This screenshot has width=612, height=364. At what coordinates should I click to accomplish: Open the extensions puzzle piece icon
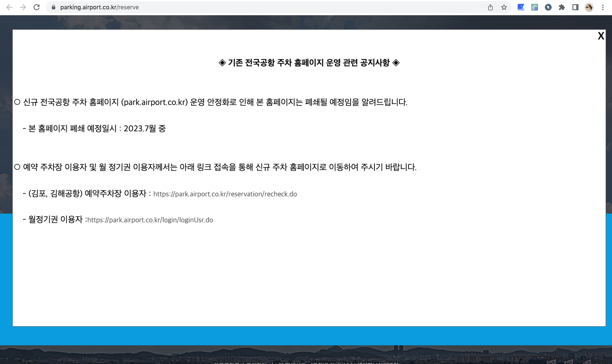[x=562, y=7]
